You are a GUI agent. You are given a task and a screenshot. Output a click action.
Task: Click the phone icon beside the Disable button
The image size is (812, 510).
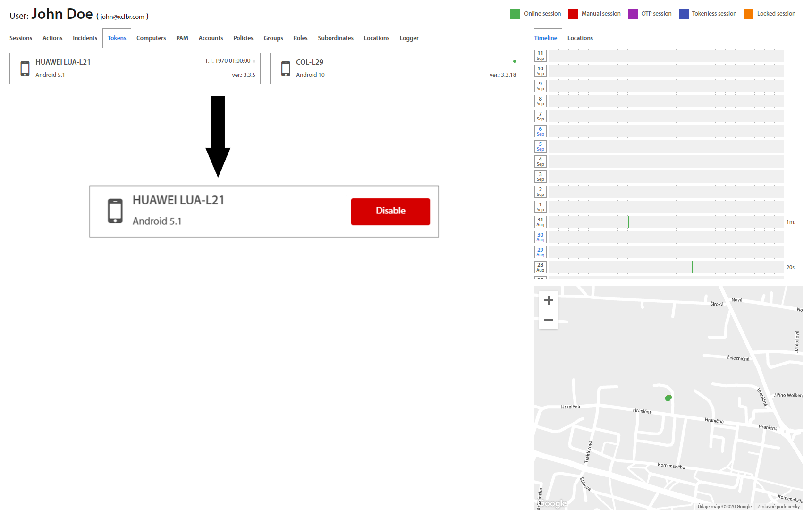(x=115, y=211)
